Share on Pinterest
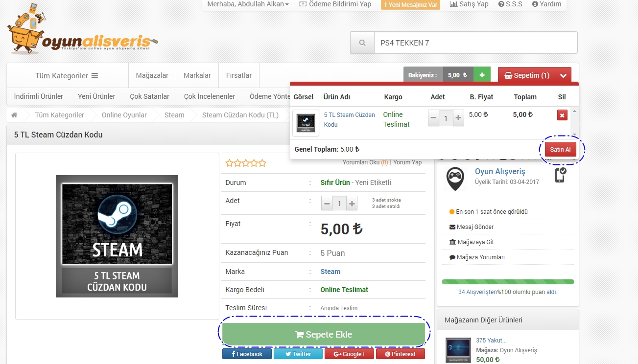638x364 pixels. [x=400, y=354]
